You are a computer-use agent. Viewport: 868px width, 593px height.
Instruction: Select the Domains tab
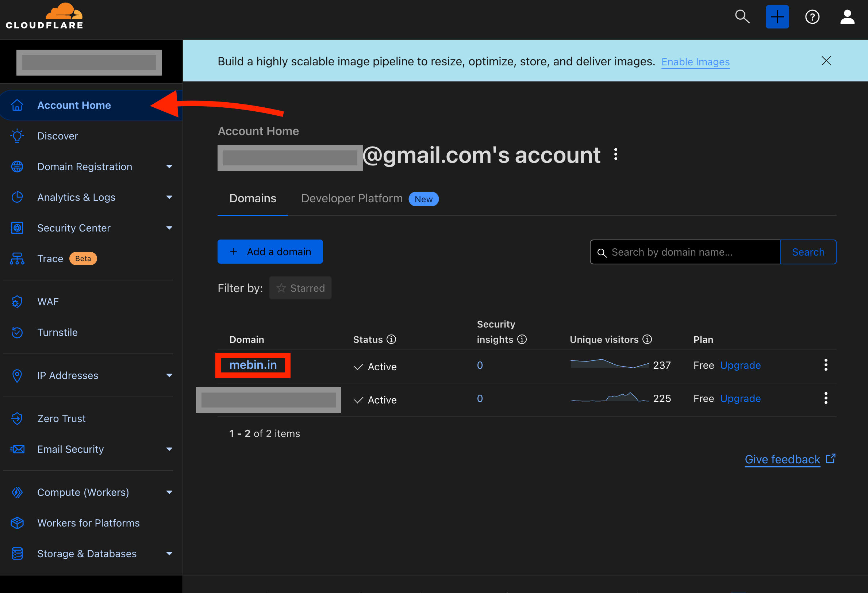point(253,198)
